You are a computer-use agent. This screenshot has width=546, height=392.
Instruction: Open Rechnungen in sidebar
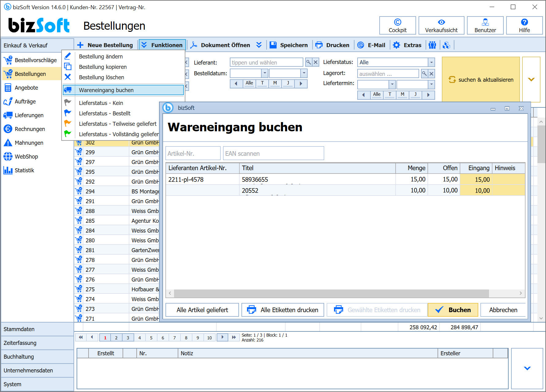click(x=31, y=129)
